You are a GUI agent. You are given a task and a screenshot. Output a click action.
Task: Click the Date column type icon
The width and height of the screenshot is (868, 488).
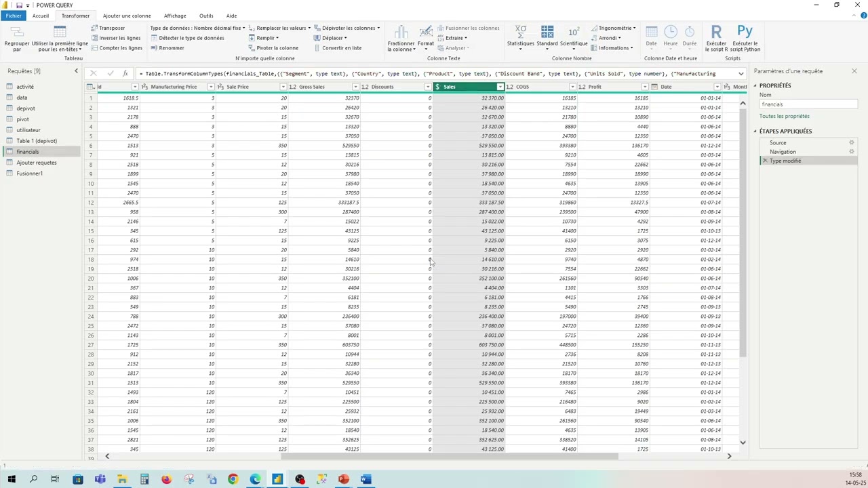655,87
